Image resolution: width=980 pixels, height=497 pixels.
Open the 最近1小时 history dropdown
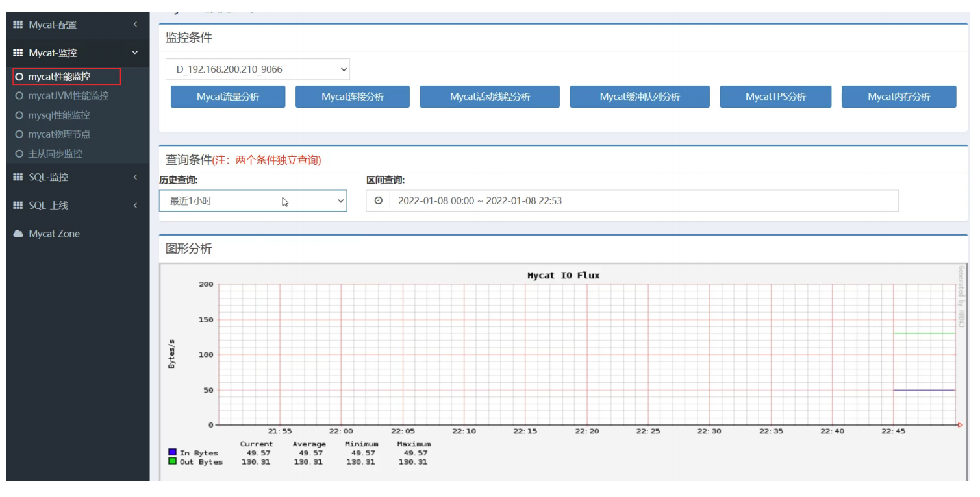click(253, 201)
